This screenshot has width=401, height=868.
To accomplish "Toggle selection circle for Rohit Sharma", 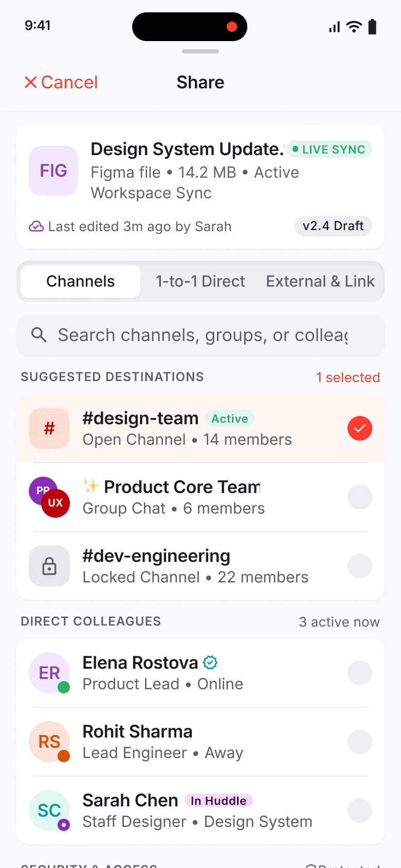I will 360,742.
